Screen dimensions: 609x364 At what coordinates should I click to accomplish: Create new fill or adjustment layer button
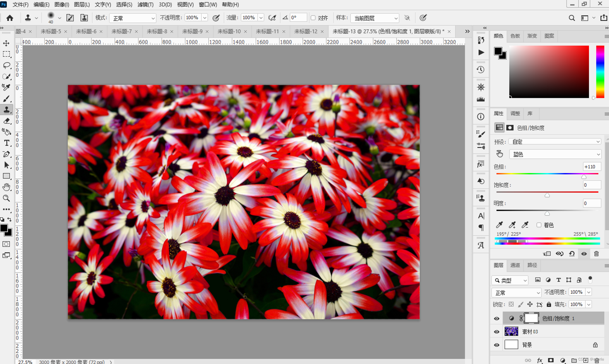pyautogui.click(x=563, y=360)
